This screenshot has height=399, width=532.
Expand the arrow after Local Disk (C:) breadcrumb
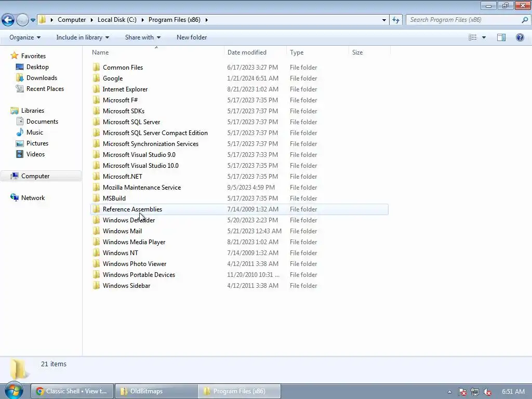142,20
